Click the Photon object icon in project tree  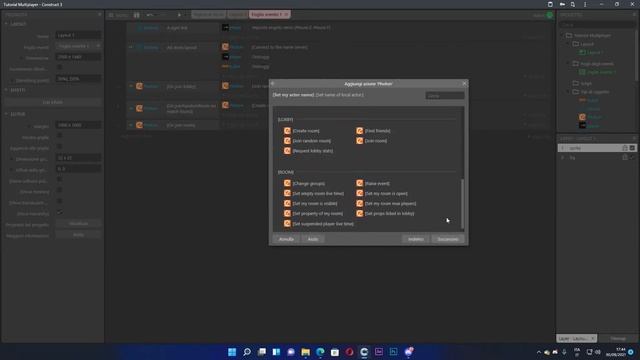tap(582, 117)
